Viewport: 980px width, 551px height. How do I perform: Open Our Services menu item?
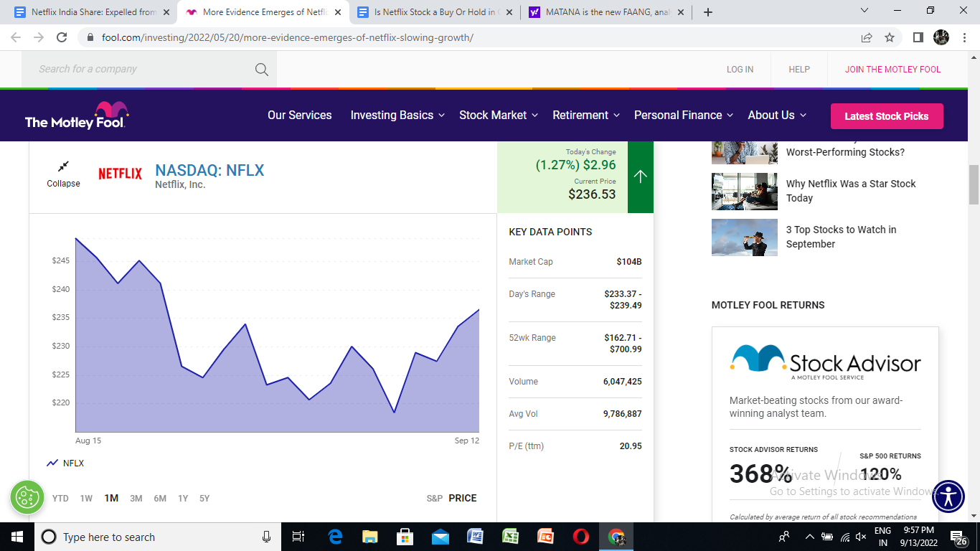coord(300,116)
